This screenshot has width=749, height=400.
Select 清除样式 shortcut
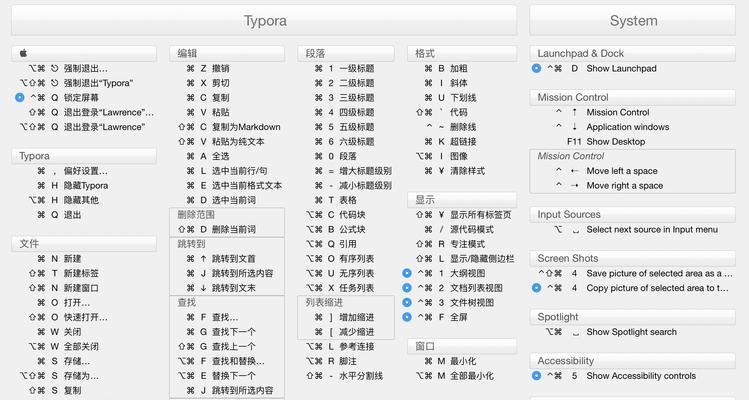(455, 171)
